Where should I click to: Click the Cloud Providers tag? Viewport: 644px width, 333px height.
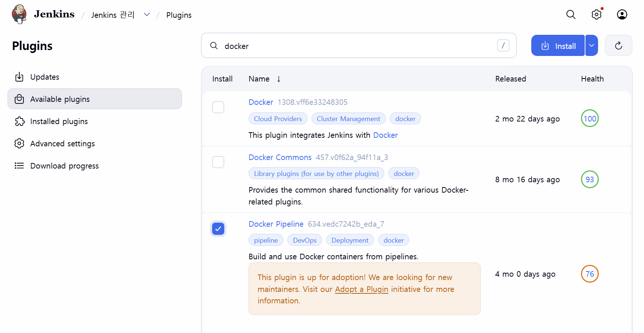pos(278,119)
